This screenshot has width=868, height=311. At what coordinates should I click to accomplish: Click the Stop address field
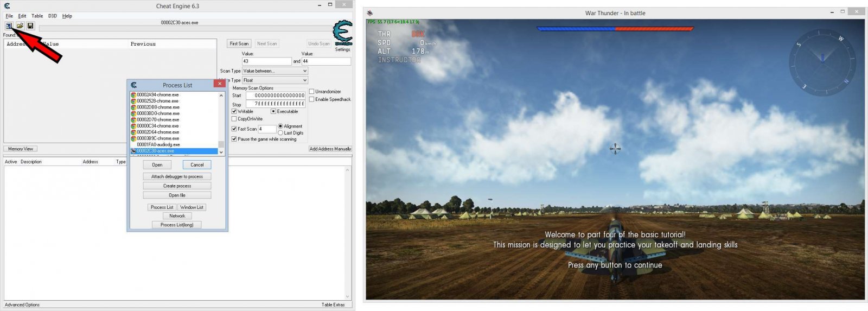pyautogui.click(x=276, y=104)
